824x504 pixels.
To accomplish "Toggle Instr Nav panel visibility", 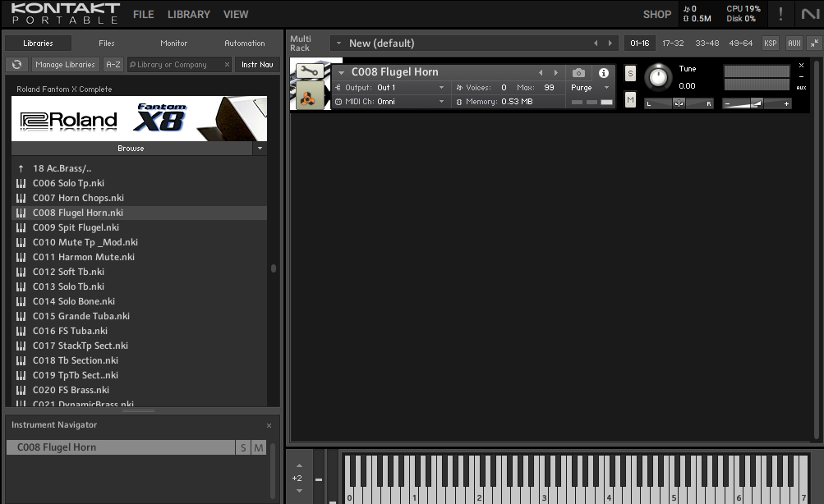I will tap(257, 65).
